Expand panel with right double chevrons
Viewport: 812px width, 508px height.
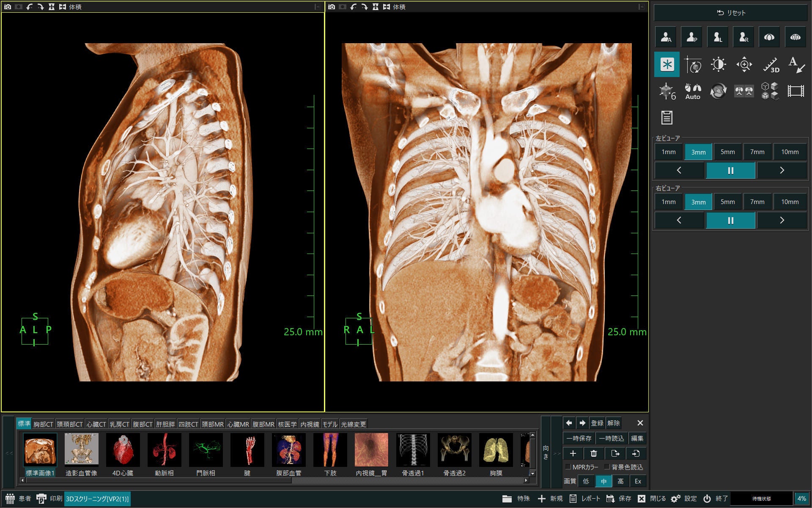point(557,453)
